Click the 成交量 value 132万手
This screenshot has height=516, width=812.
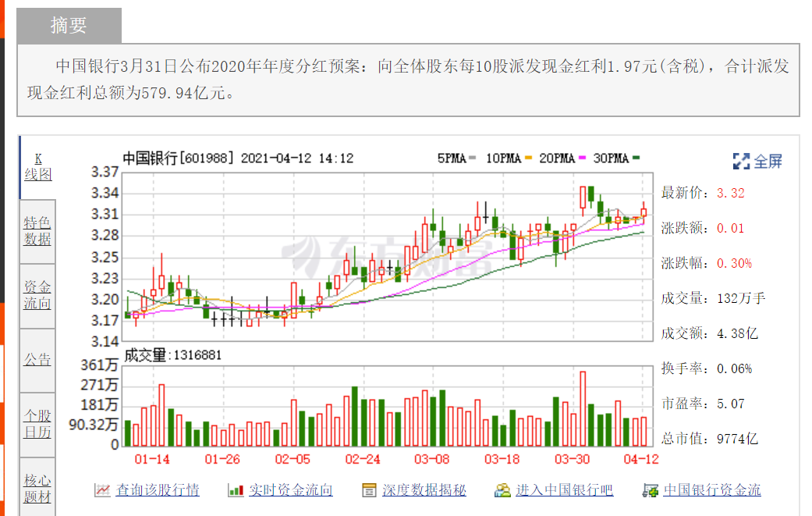[x=741, y=298]
